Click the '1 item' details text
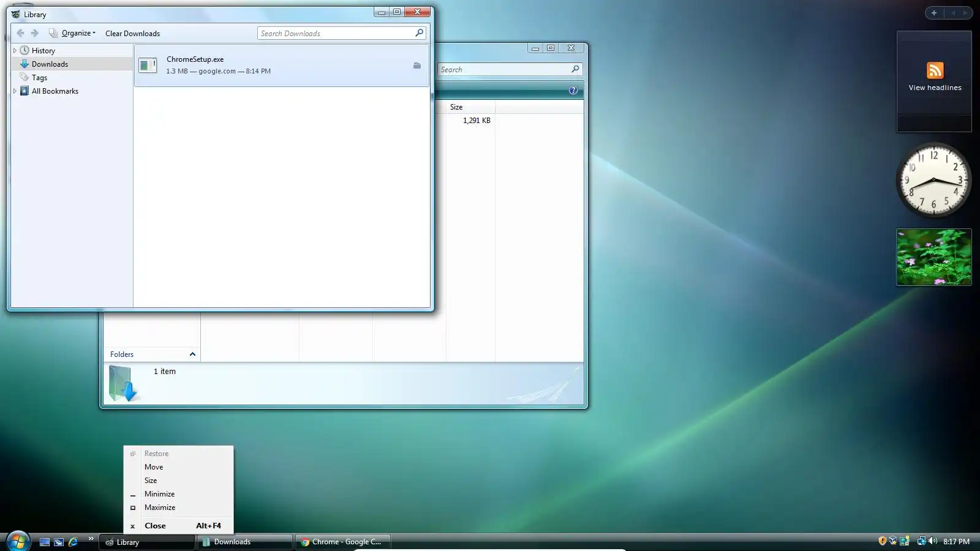This screenshot has height=551, width=980. (165, 372)
